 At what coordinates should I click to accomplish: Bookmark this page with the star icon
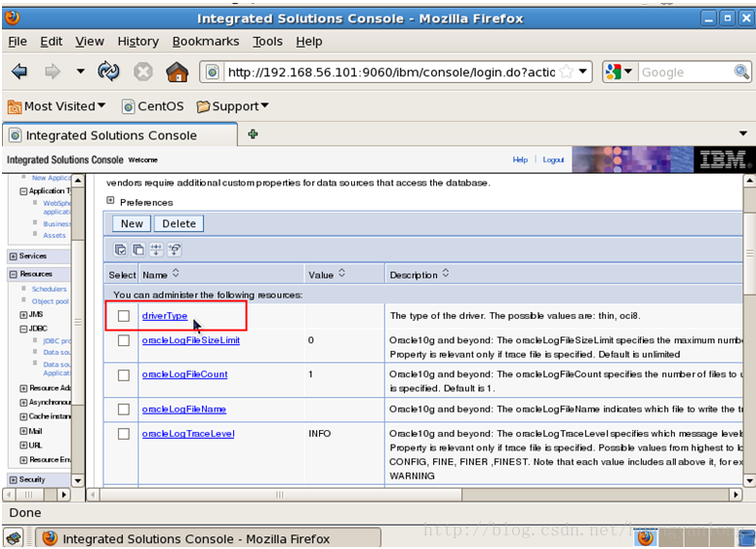[567, 72]
